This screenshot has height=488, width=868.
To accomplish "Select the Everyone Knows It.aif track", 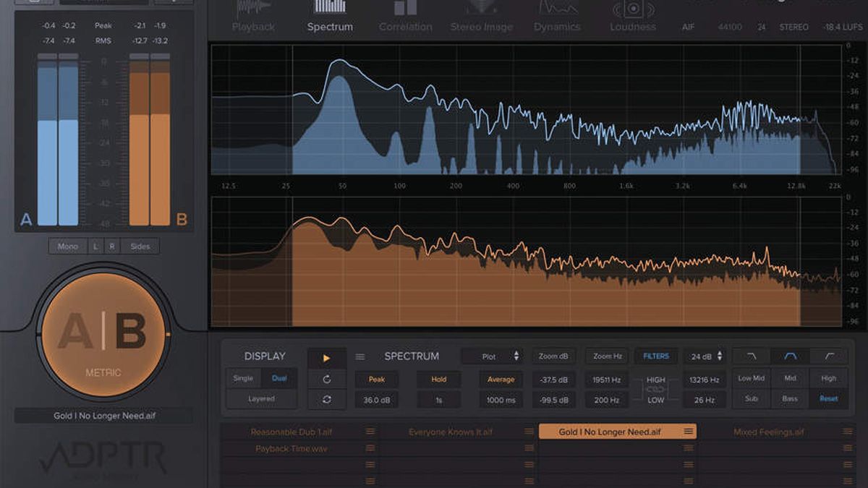I will [451, 432].
